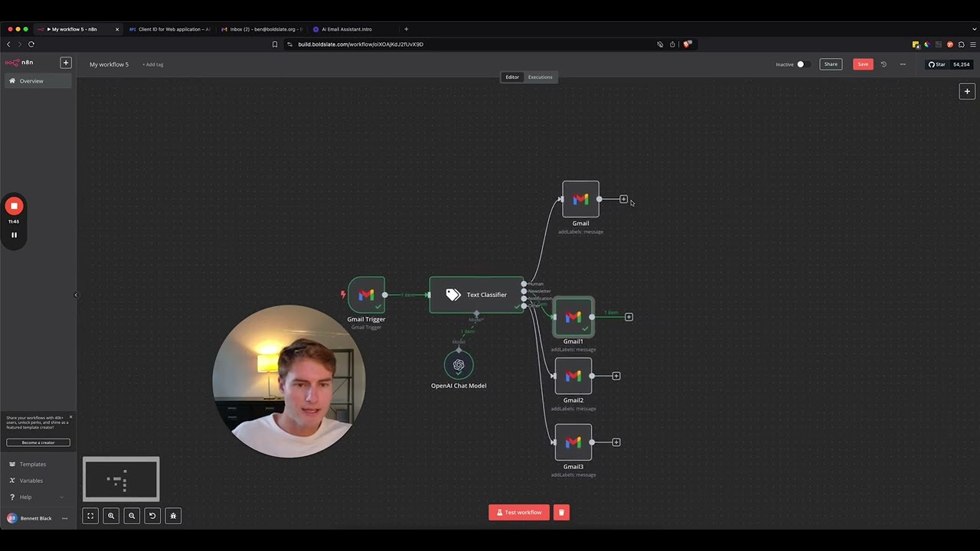Switch to Client ID for Web application tab
The height and width of the screenshot is (551, 980).
168,29
